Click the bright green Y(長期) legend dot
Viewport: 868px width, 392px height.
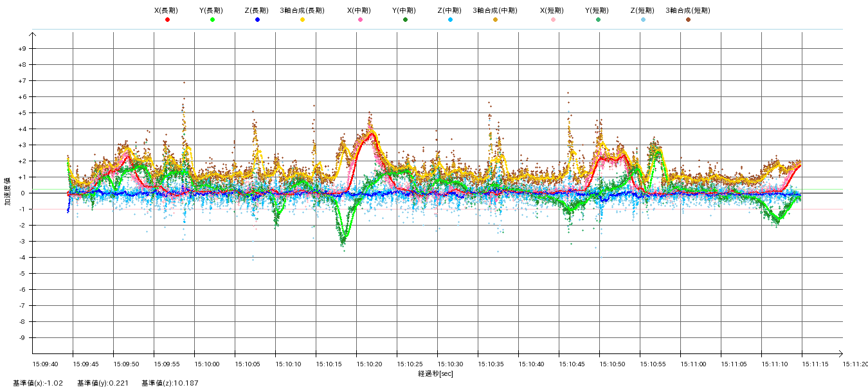[x=212, y=20]
